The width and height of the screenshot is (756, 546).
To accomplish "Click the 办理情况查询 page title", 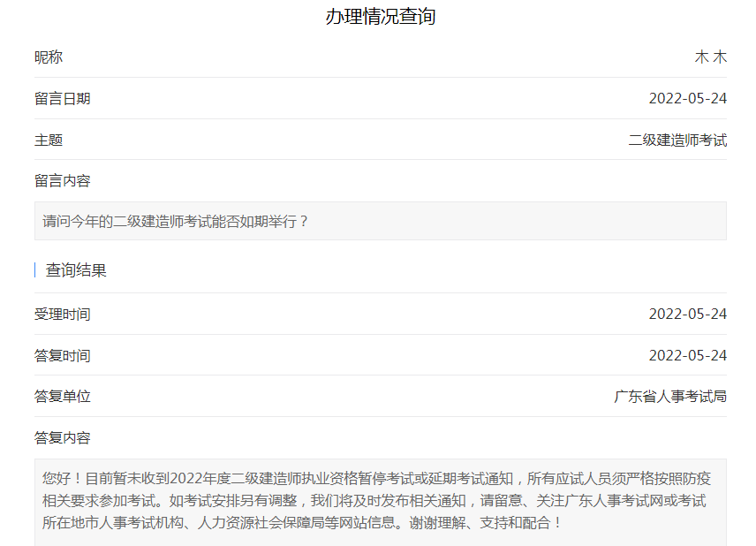I will tap(381, 17).
